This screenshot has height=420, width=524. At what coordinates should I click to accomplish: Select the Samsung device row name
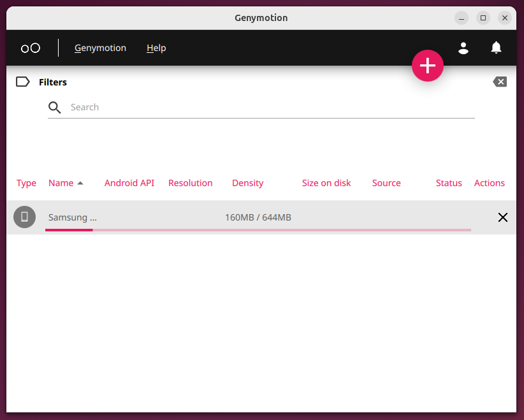pos(72,217)
